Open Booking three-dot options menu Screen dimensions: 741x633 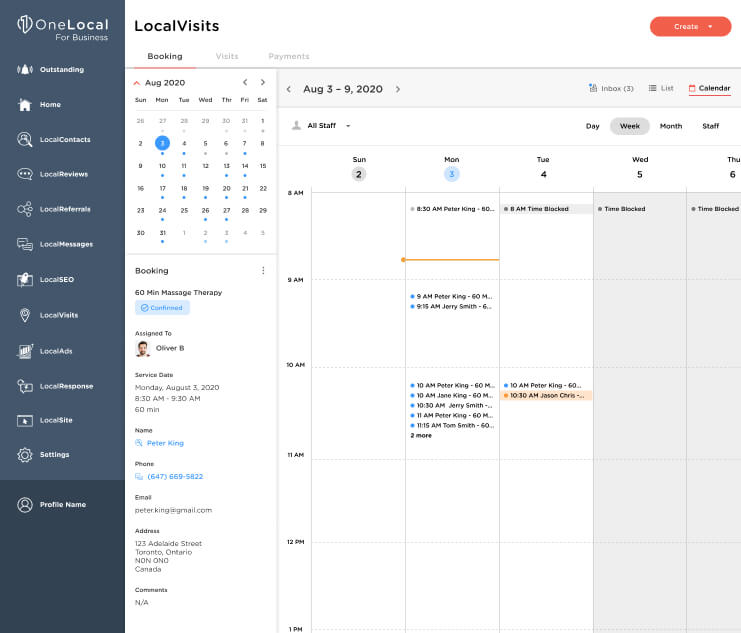(263, 270)
